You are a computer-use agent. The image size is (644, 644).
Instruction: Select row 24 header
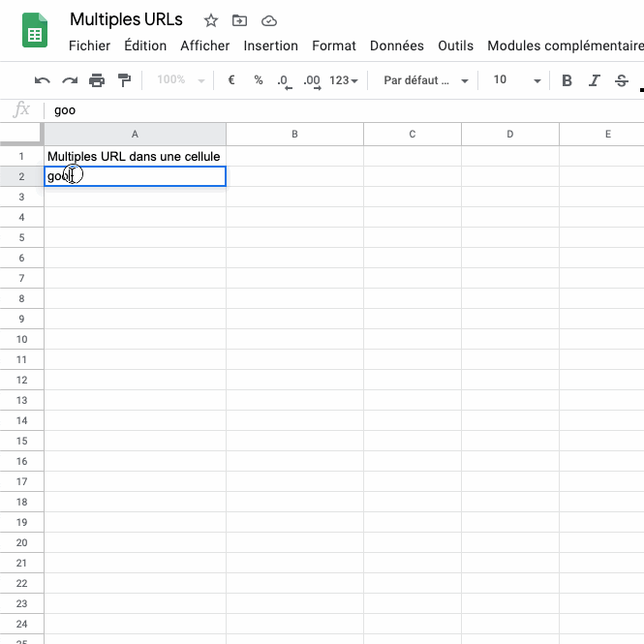point(21,624)
